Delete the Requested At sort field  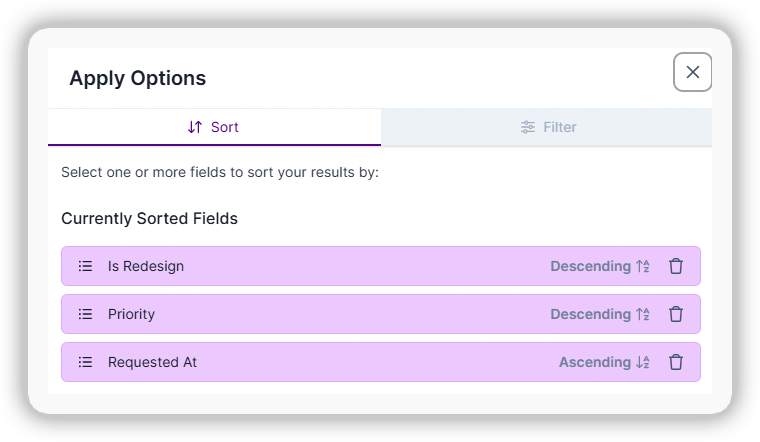point(676,362)
